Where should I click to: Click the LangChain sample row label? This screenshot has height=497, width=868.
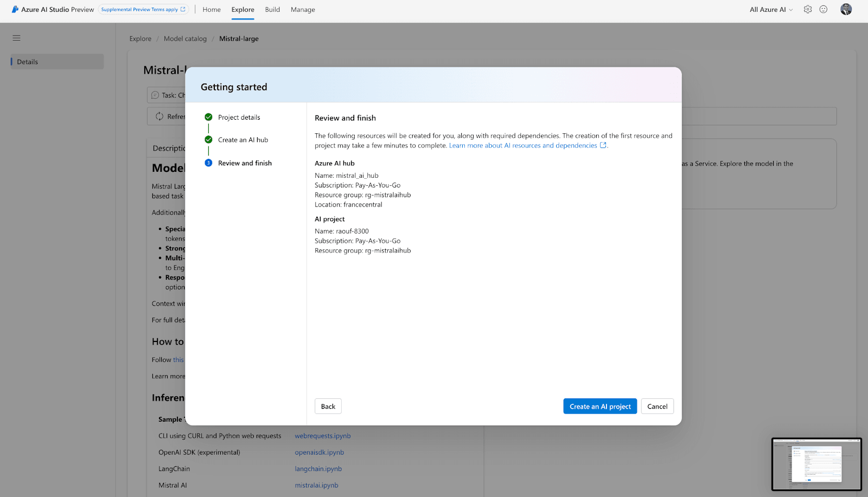174,469
